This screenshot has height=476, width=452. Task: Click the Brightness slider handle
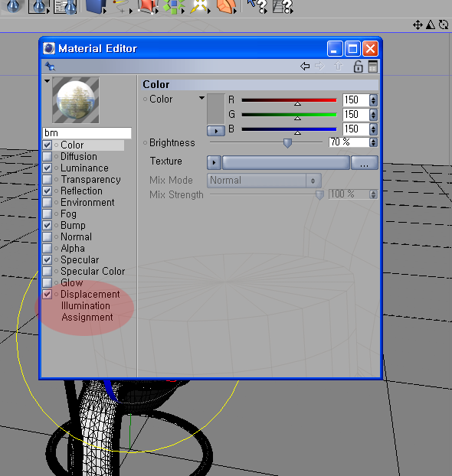pos(287,142)
